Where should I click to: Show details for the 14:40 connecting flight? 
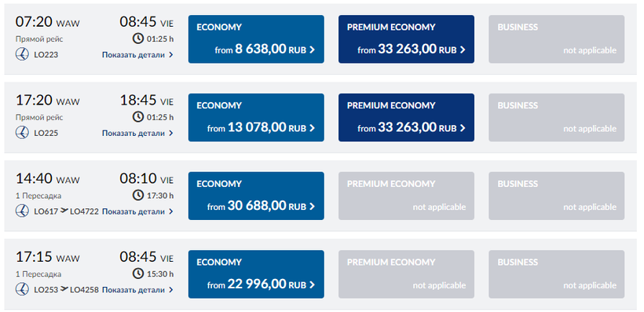pyautogui.click(x=137, y=211)
